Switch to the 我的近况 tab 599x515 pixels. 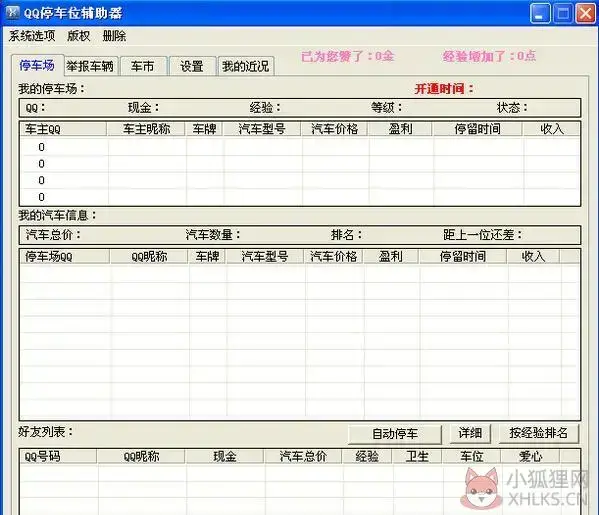click(246, 66)
